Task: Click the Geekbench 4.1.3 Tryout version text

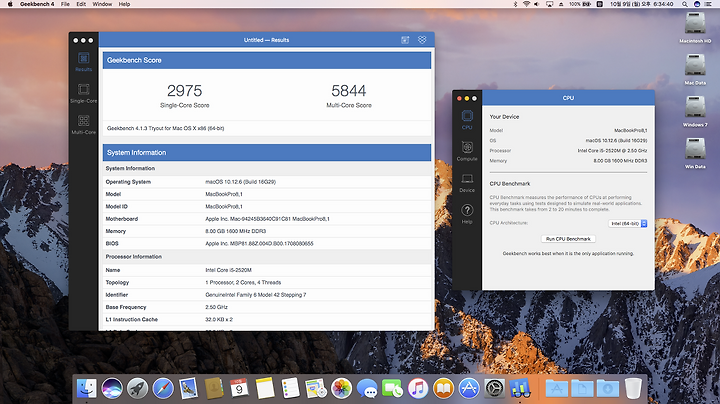Action: point(165,128)
